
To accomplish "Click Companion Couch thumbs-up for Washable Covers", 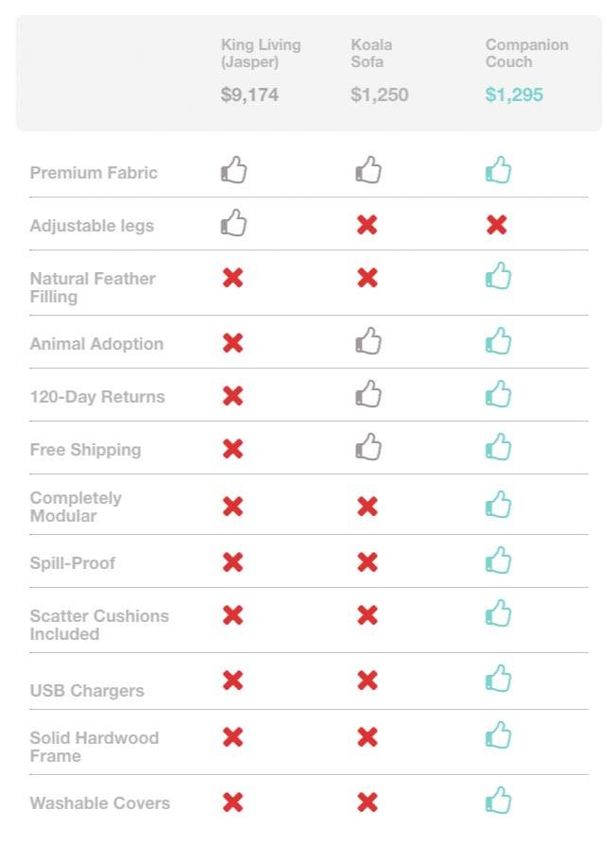I will pos(498,800).
